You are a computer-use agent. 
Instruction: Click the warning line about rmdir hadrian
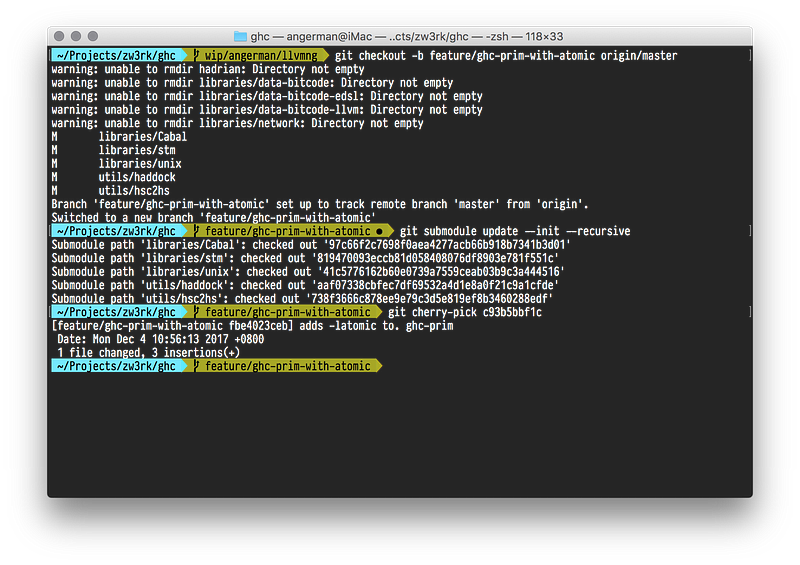click(208, 69)
